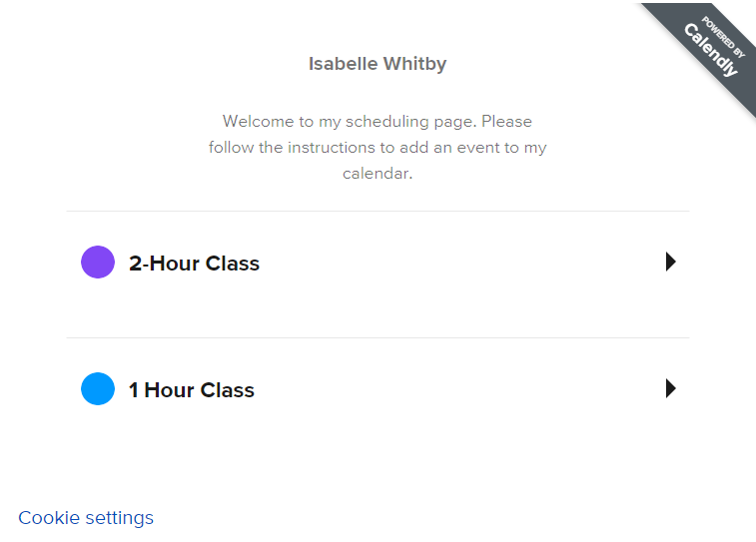Click the blue circle beside 1 Hour Class
Image resolution: width=756 pixels, height=542 pixels.
(98, 389)
